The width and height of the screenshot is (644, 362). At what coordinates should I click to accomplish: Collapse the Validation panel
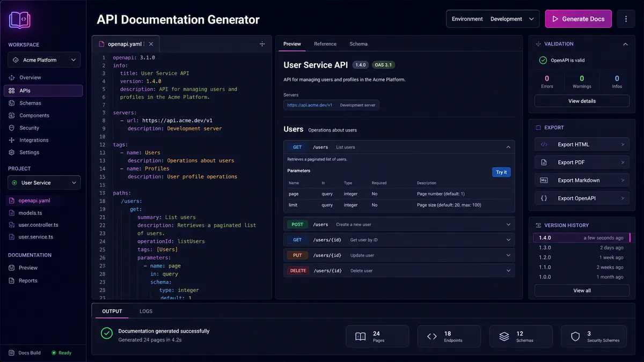(x=625, y=44)
